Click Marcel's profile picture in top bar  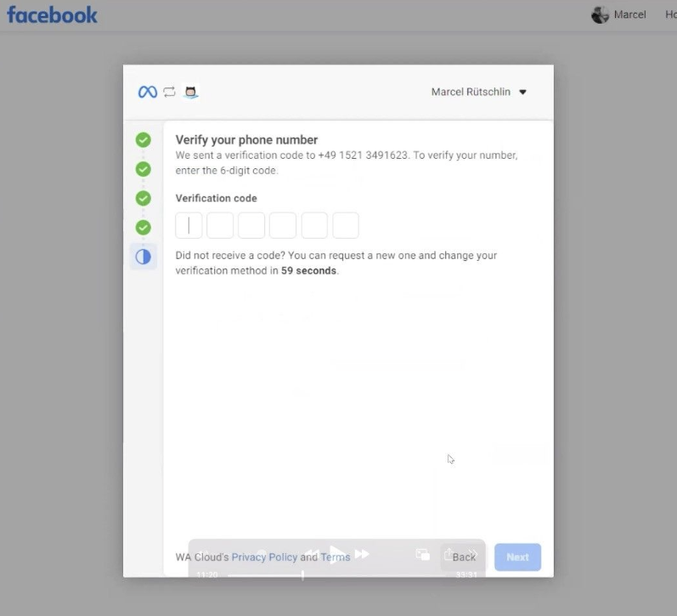click(601, 14)
